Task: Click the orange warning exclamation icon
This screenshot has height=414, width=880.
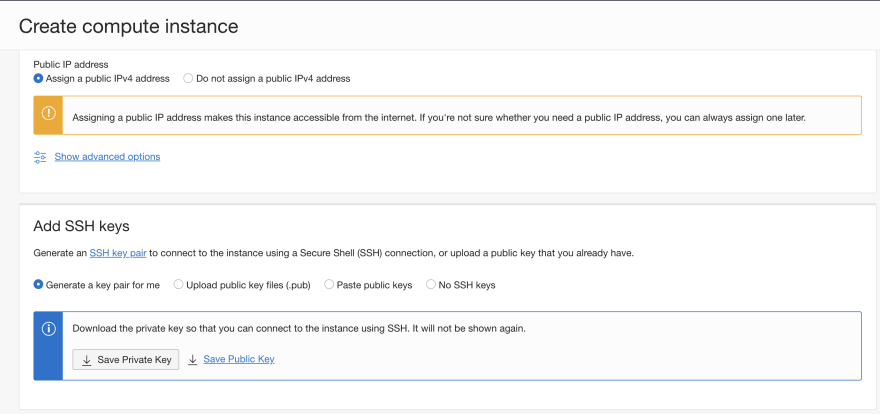Action: 48,113
